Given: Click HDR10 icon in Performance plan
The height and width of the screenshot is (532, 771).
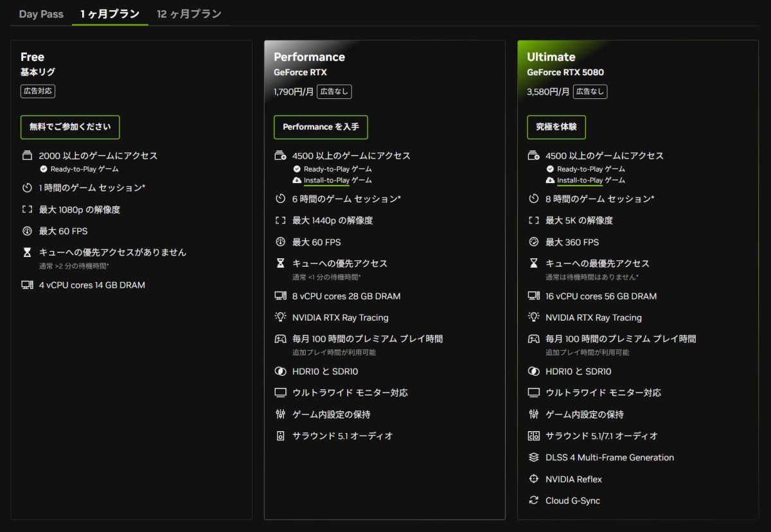Looking at the screenshot, I should [x=280, y=371].
